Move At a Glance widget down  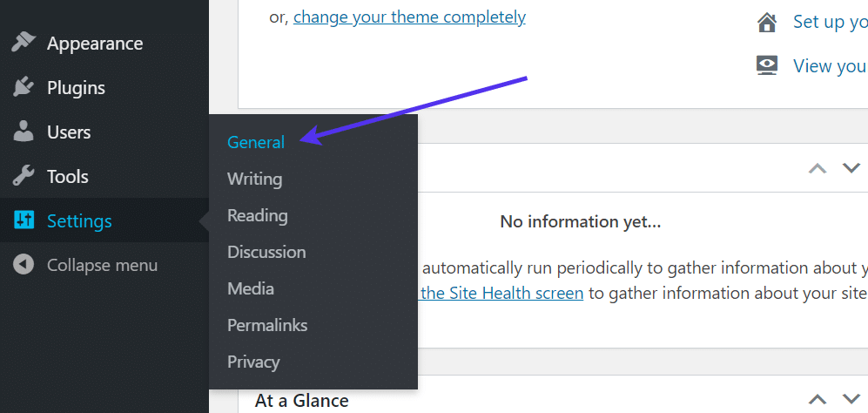pyautogui.click(x=851, y=400)
